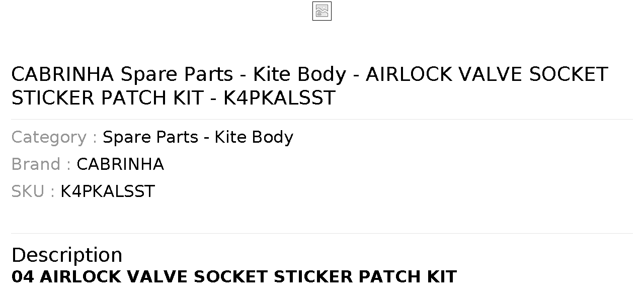Image resolution: width=644 pixels, height=304 pixels.
Task: Click the 'Category :' label
Action: pyautogui.click(x=54, y=137)
